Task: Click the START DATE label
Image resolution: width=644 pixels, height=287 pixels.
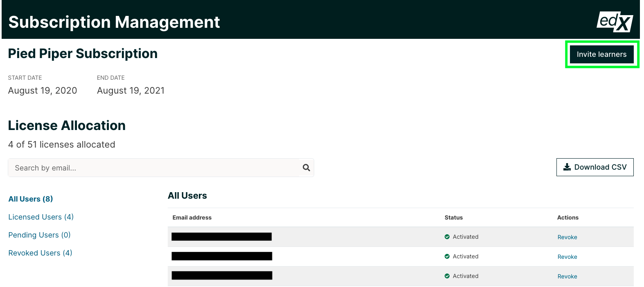Action: coord(25,78)
